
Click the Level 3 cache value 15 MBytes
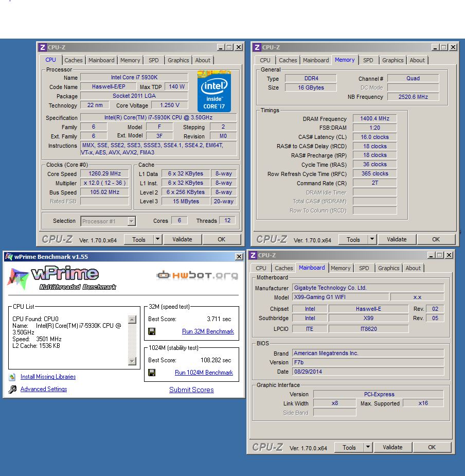[186, 201]
